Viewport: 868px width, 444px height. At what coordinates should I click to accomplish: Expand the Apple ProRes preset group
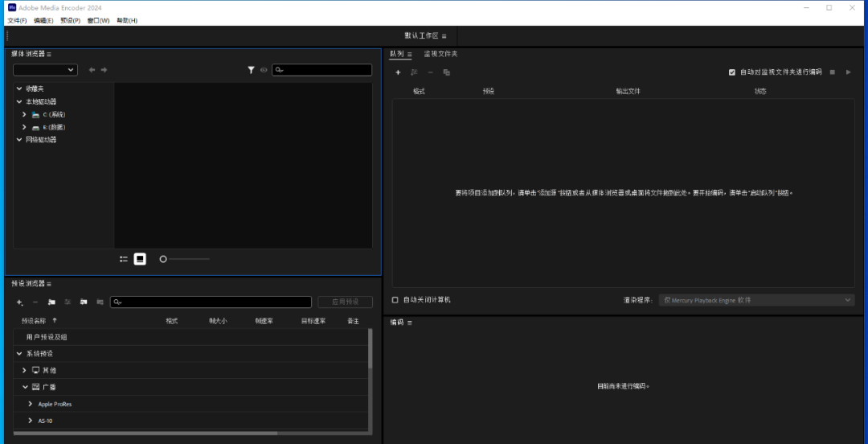coord(31,404)
